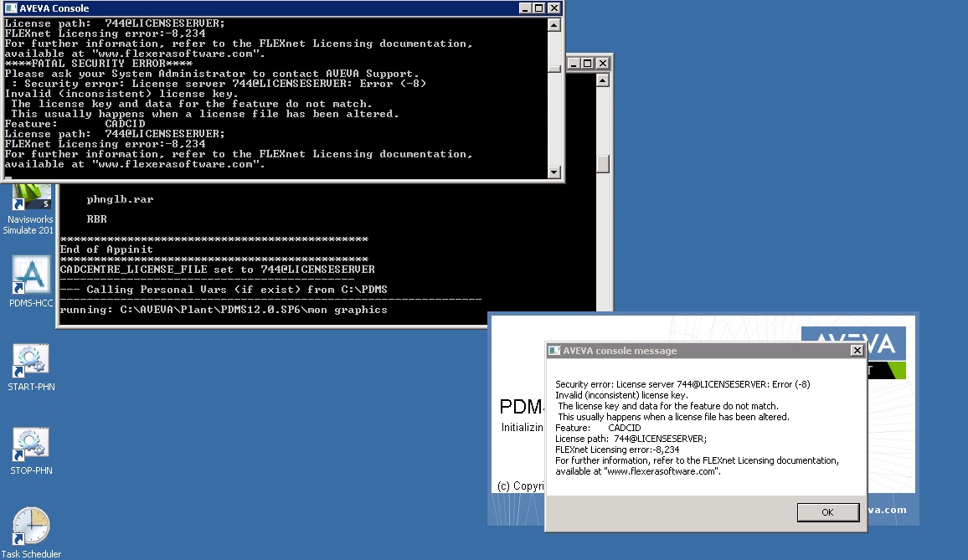Click the "Calling Personal Vars" console line
This screenshot has width=968, height=560.
pyautogui.click(x=224, y=290)
